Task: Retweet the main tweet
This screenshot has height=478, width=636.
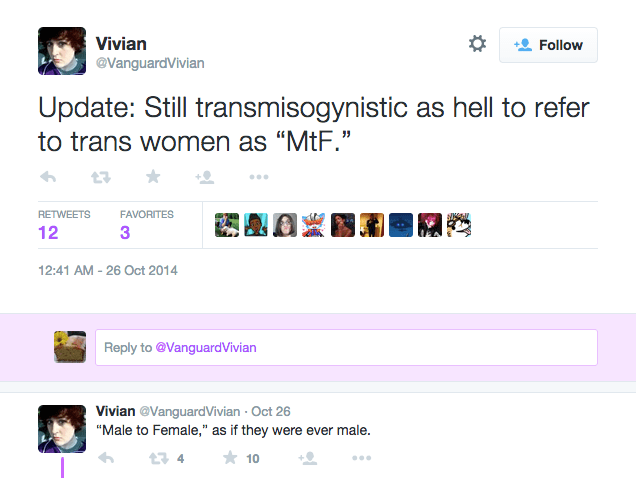Action: point(101,177)
